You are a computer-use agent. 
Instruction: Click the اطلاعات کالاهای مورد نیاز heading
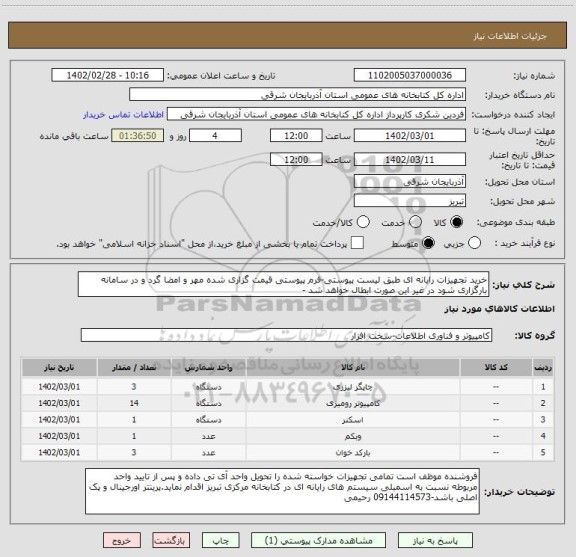[x=500, y=309]
